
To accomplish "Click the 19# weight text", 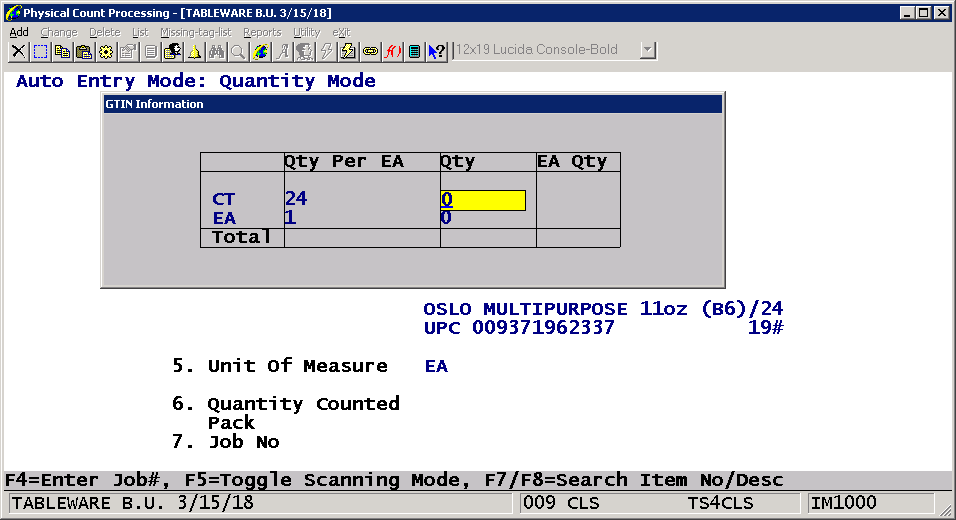I will click(765, 328).
